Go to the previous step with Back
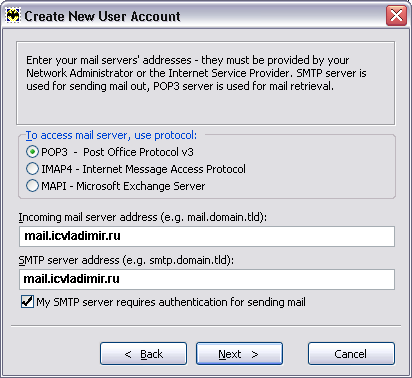412x378 pixels. tap(143, 354)
